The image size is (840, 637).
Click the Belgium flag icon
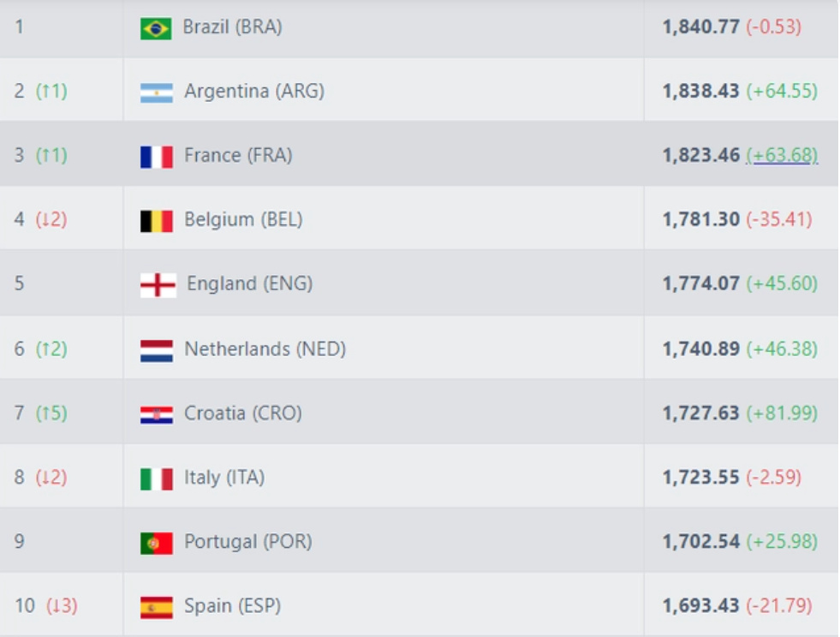click(x=157, y=221)
